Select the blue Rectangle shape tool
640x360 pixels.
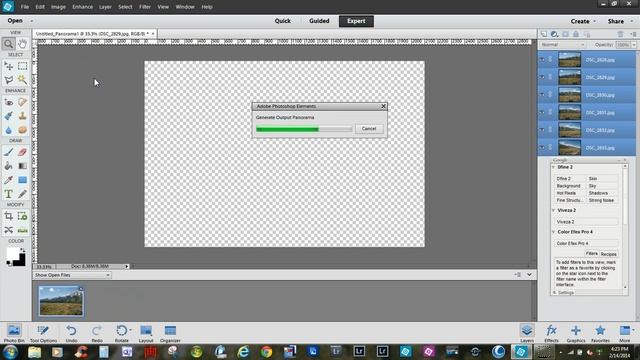pyautogui.click(x=22, y=180)
